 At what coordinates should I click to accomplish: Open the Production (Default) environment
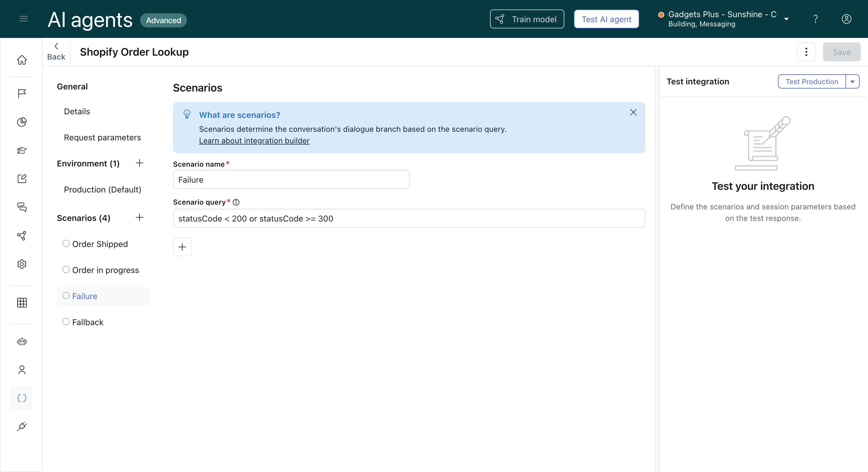[103, 190]
